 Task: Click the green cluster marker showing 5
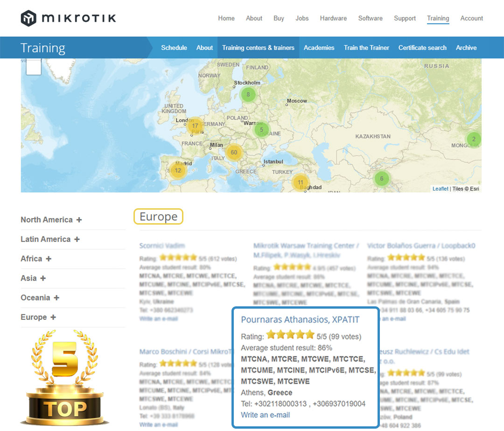coord(262,130)
